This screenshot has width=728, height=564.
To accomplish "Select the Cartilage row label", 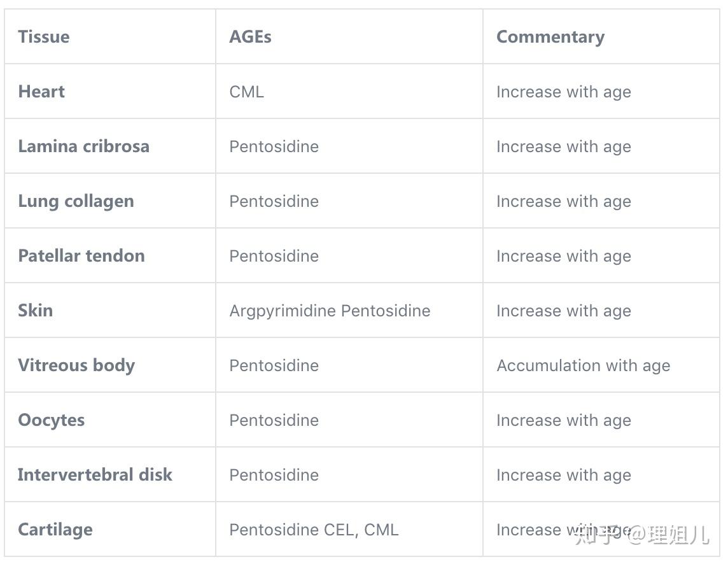I will [x=55, y=530].
